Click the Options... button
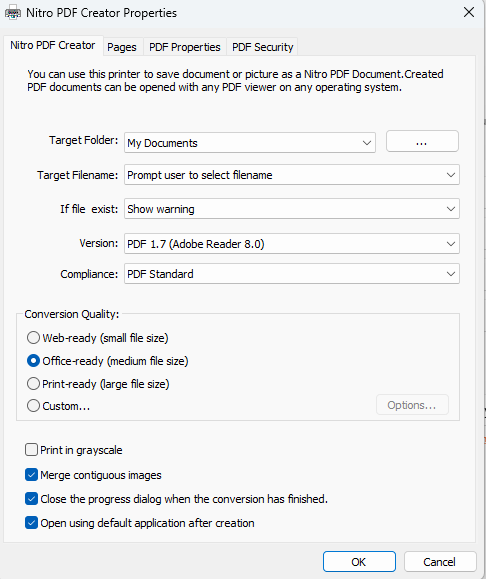Viewport: 486px width, 579px height. [412, 405]
